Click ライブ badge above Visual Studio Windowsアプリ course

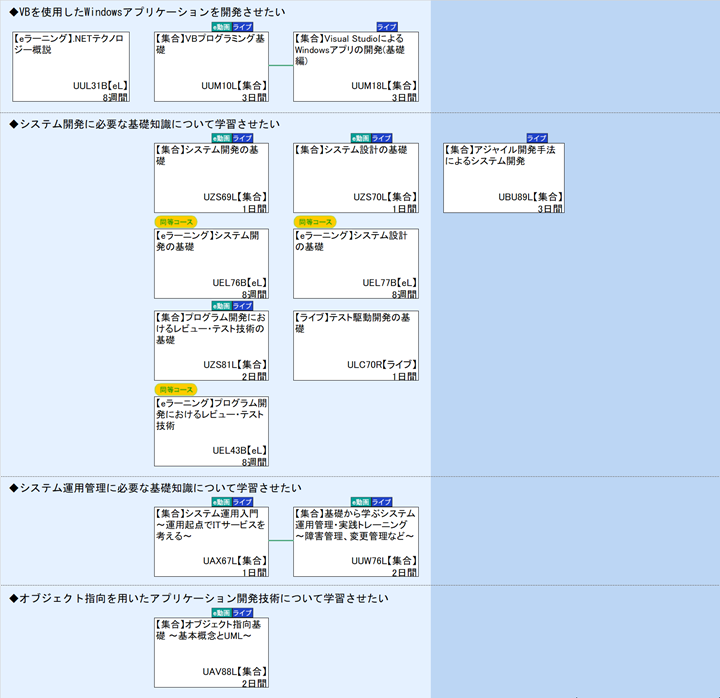pyautogui.click(x=386, y=27)
